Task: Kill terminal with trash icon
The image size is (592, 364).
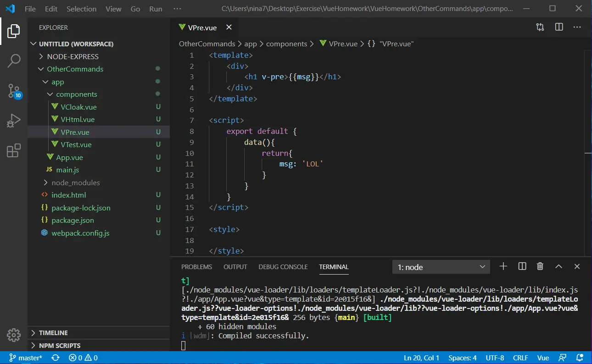Action: (540, 266)
